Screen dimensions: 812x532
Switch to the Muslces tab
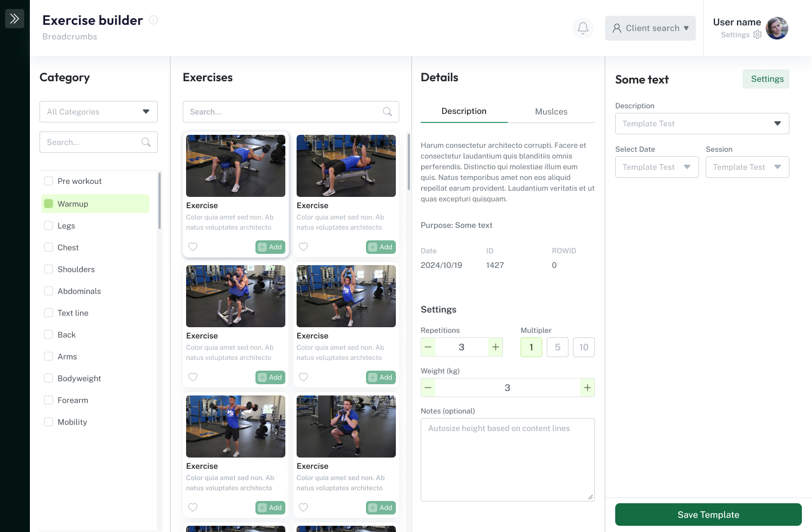click(551, 112)
